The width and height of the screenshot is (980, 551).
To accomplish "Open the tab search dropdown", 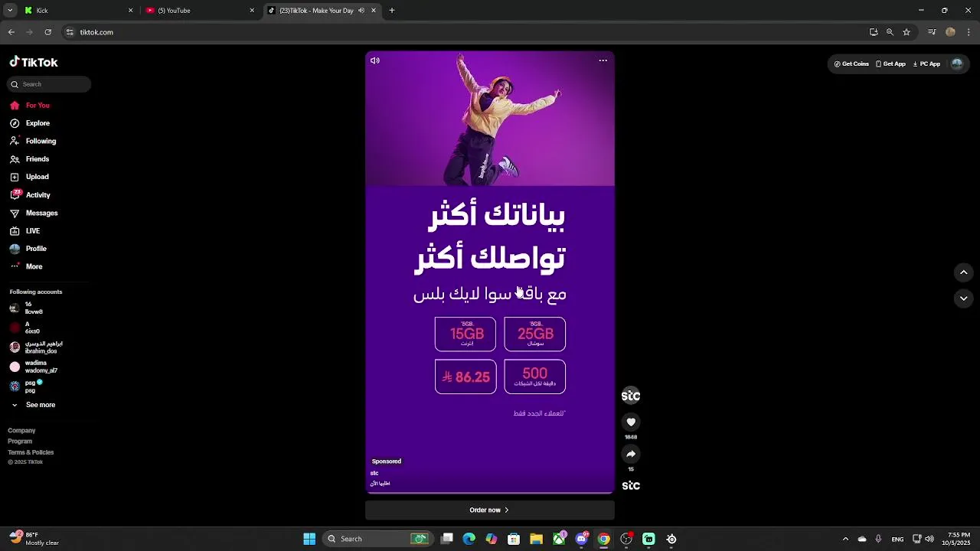I will [x=10, y=11].
